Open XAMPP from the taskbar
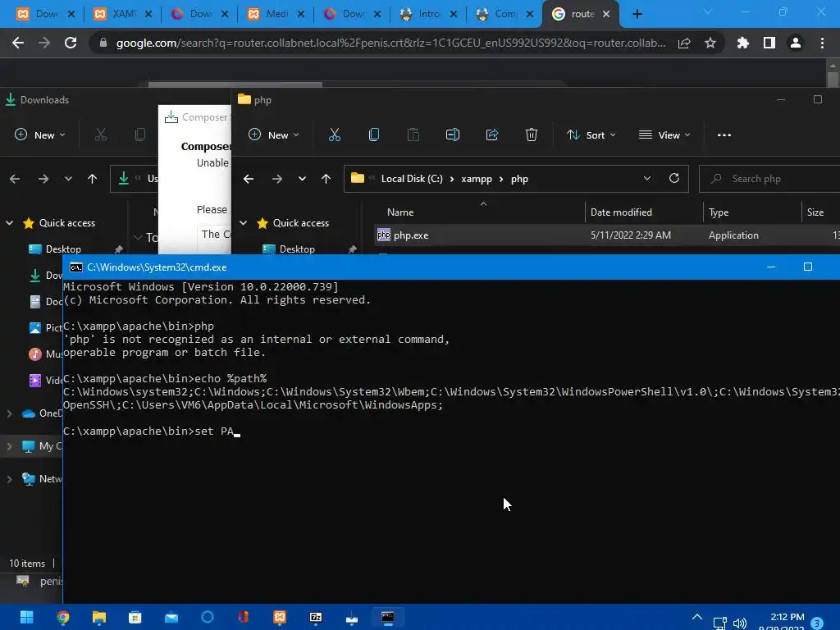The height and width of the screenshot is (630, 840). [280, 617]
